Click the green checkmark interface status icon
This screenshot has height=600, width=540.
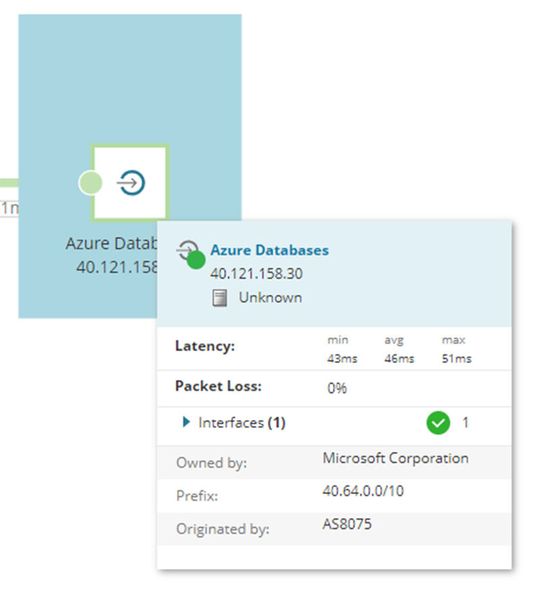tap(438, 422)
